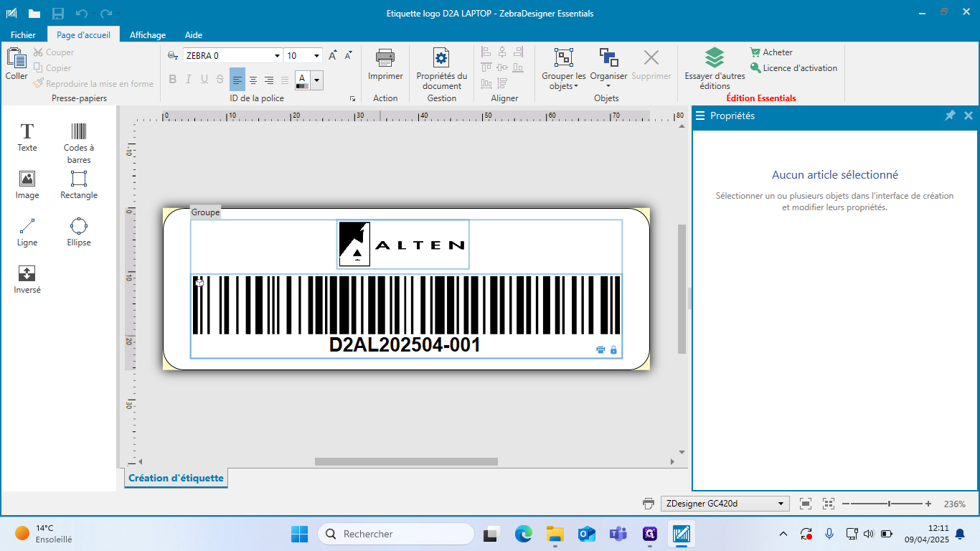
Task: Open the Aide ribbon tab
Action: (194, 34)
